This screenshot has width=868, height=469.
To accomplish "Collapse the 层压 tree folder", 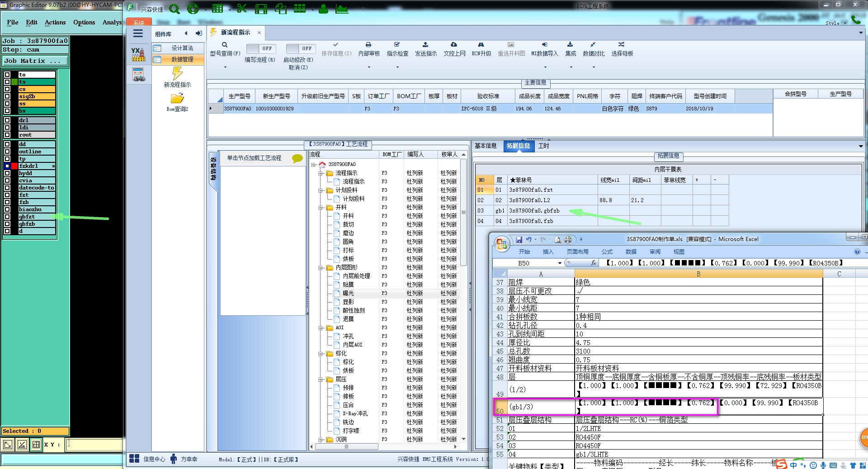I will (321, 379).
